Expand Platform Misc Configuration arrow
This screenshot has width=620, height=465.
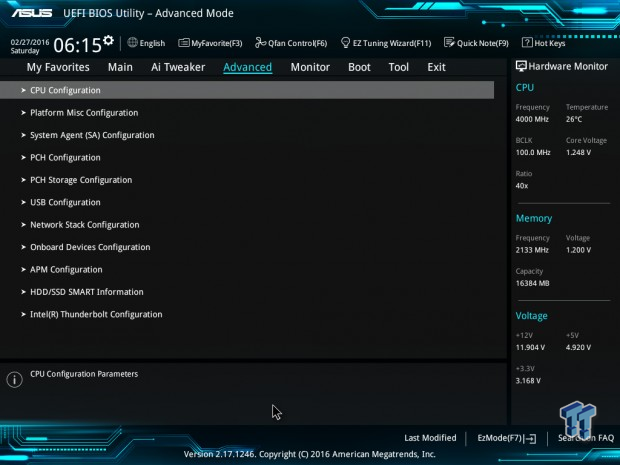[23, 113]
